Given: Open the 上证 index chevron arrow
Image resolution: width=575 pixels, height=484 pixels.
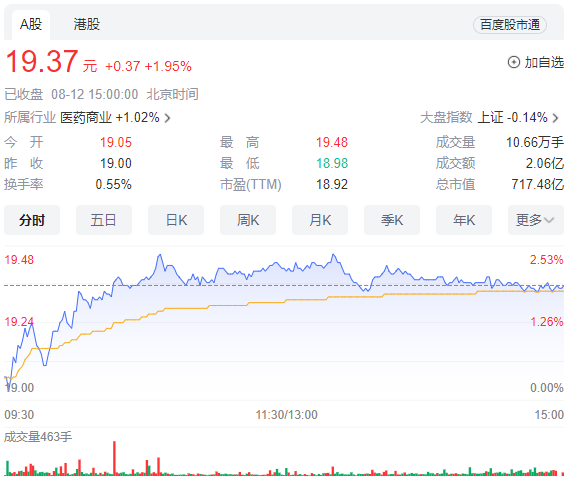Looking at the screenshot, I should click(556, 118).
